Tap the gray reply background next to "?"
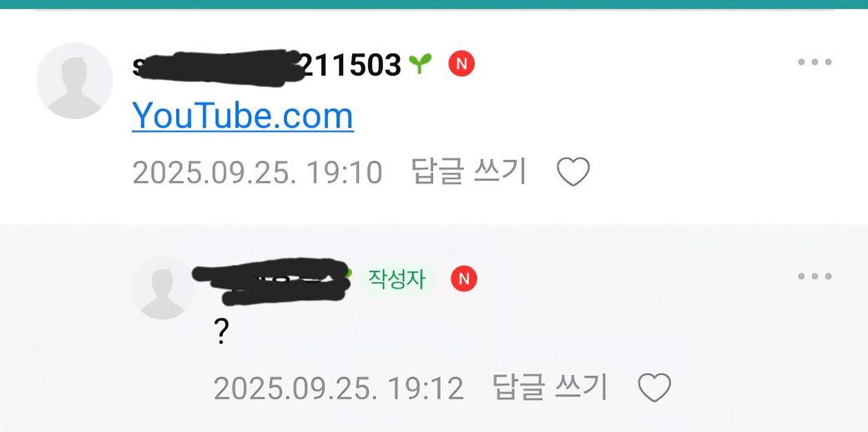 [x=498, y=333]
